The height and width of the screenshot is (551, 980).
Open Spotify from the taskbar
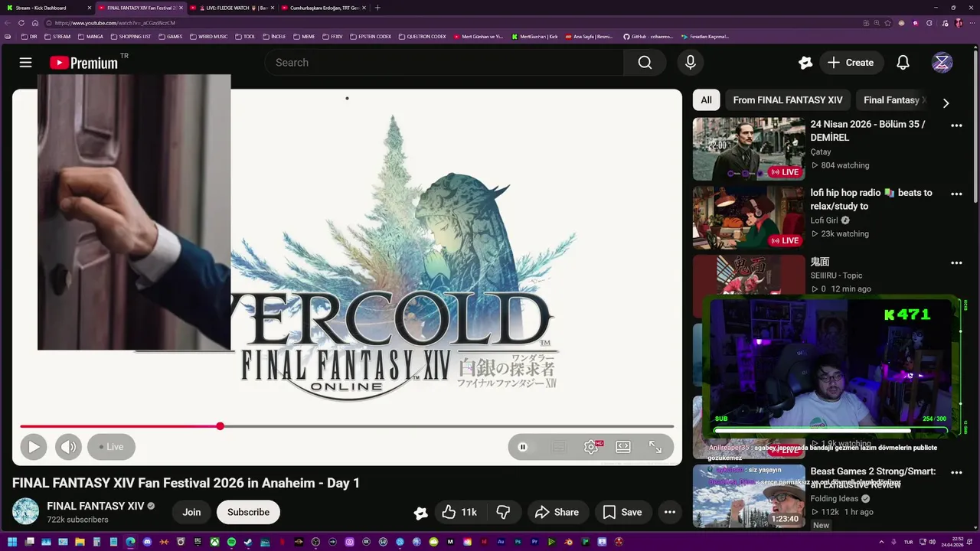click(231, 542)
